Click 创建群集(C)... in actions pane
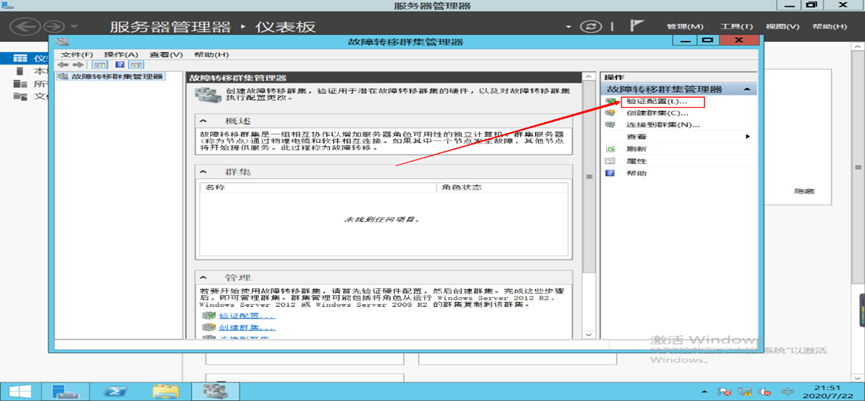Viewport: 865px width, 401px height. click(x=657, y=113)
